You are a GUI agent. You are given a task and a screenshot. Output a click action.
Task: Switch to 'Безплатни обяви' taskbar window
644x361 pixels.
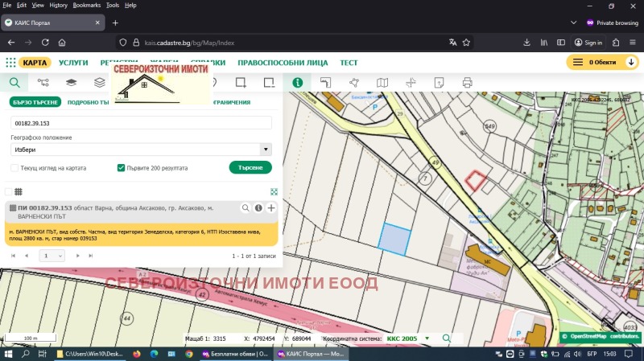[x=235, y=354]
